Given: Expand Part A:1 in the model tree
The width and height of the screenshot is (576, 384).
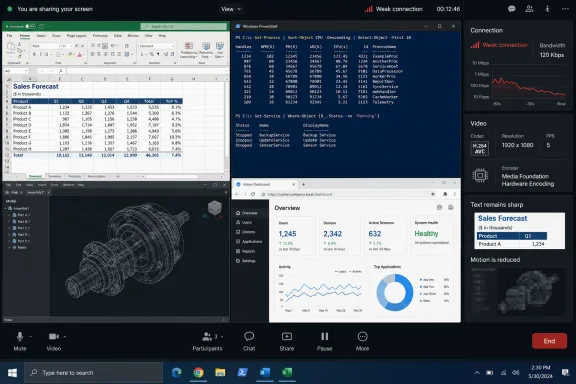Looking at the screenshot, I should 10,215.
